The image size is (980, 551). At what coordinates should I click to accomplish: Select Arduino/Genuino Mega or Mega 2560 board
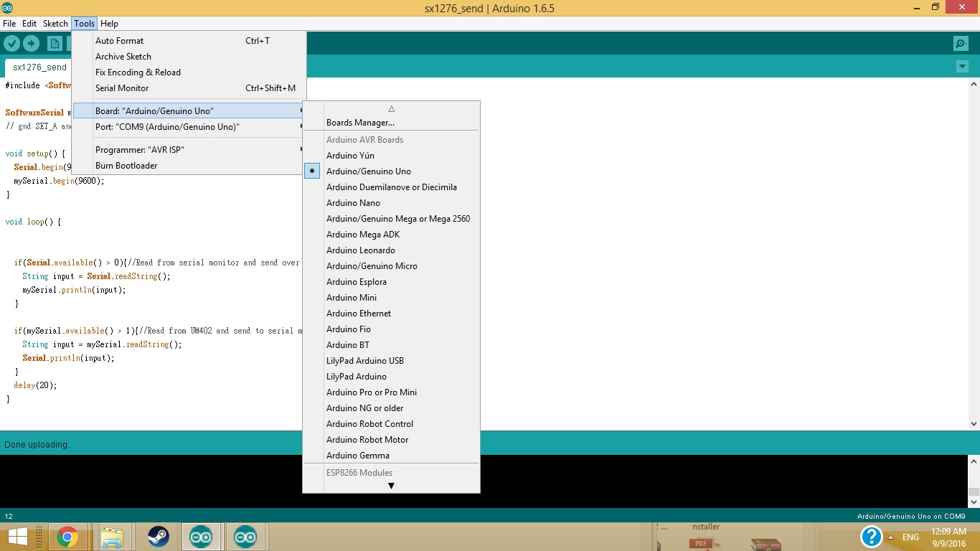(397, 218)
